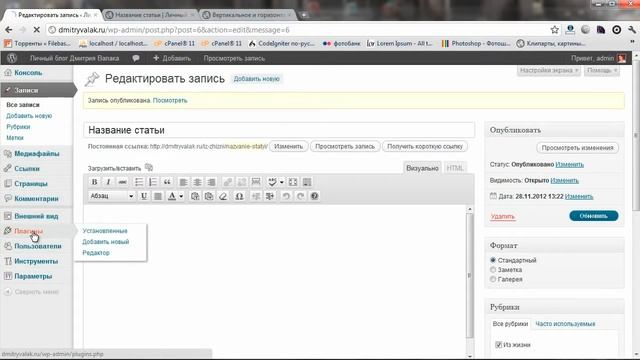Click the text color A button
This screenshot has width=640, height=360.
pyautogui.click(x=172, y=196)
